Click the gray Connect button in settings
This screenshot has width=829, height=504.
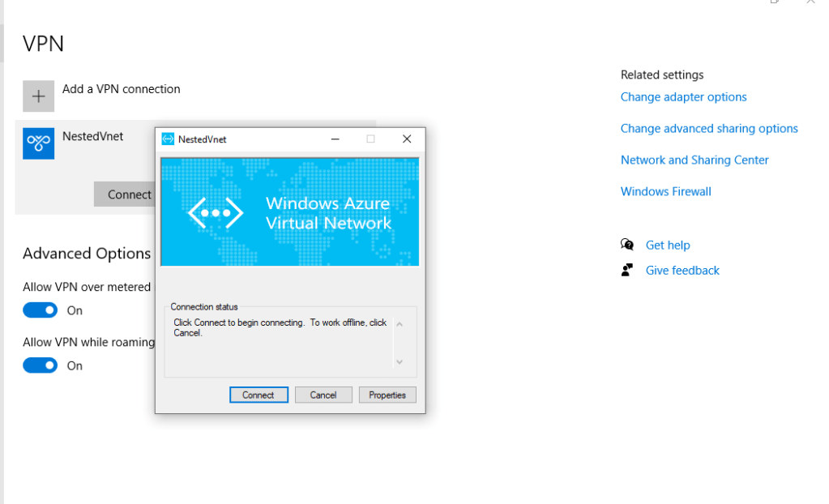pos(124,194)
